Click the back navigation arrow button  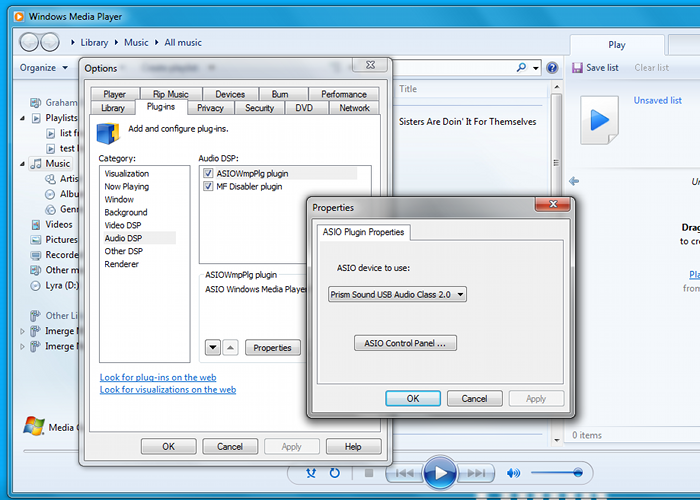29,42
